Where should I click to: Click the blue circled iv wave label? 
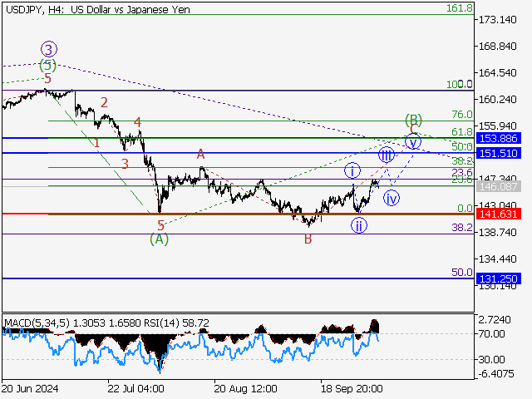(x=392, y=199)
